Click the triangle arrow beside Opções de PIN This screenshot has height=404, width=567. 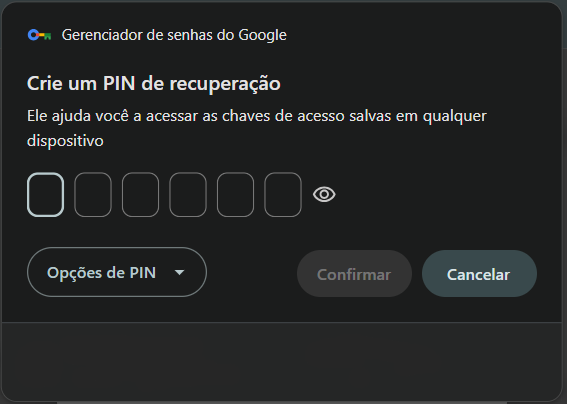[179, 272]
